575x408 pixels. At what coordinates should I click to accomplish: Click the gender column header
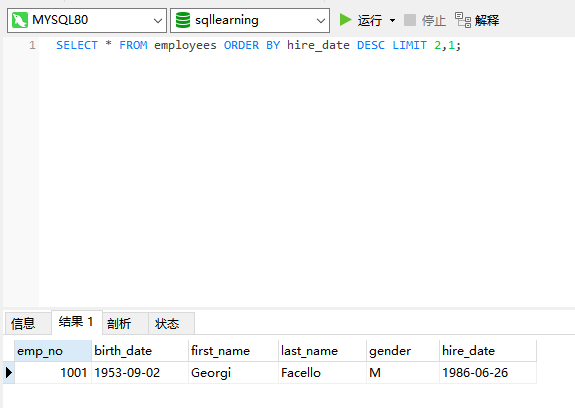403,351
